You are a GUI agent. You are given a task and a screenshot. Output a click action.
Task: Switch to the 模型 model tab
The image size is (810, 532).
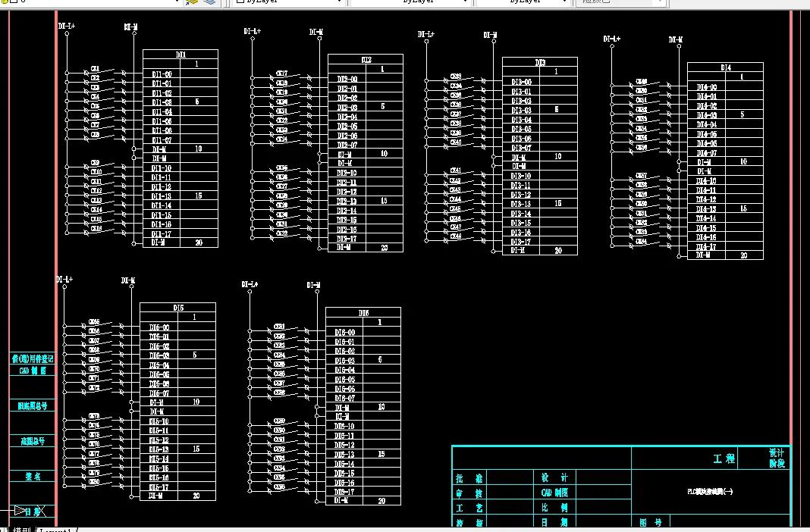pyautogui.click(x=22, y=530)
